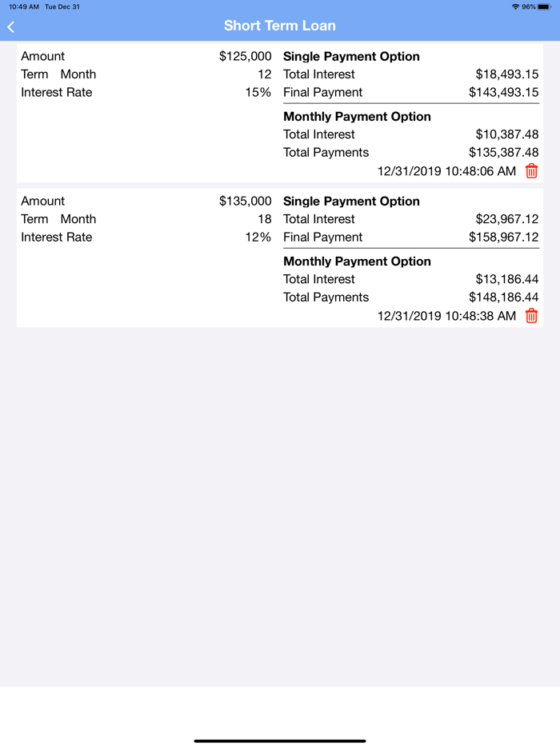This screenshot has width=560, height=747.
Task: Tap the Total Payments value $148,186.44
Action: (504, 297)
